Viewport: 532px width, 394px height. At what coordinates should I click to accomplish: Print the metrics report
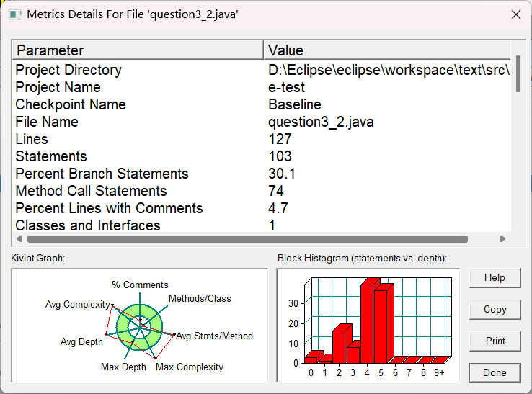(495, 341)
